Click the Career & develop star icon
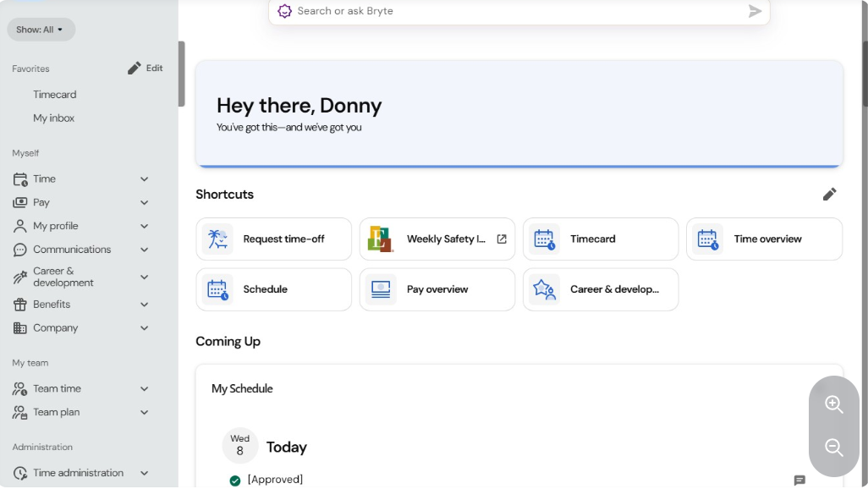The image size is (868, 489). coord(544,289)
